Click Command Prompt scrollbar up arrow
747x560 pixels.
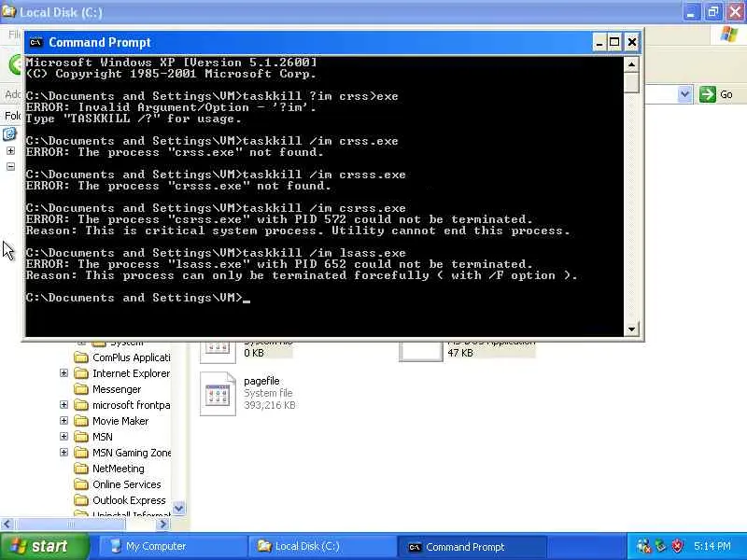tap(631, 64)
